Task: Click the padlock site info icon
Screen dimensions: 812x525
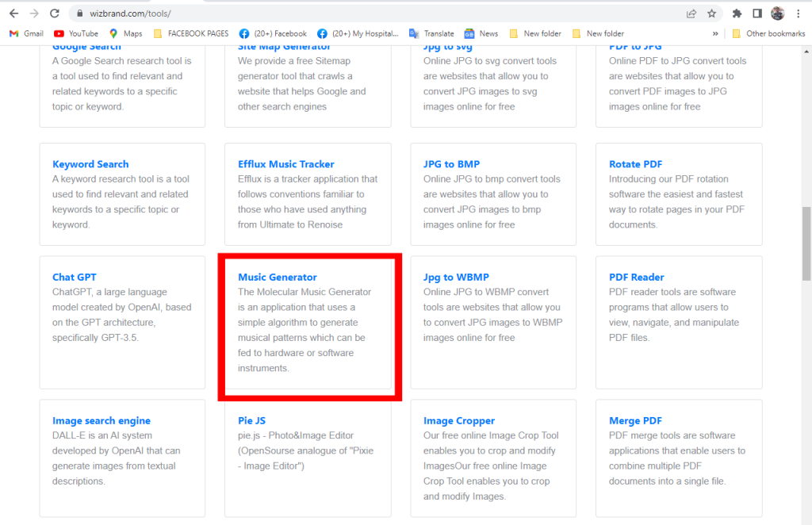Action: pyautogui.click(x=80, y=13)
